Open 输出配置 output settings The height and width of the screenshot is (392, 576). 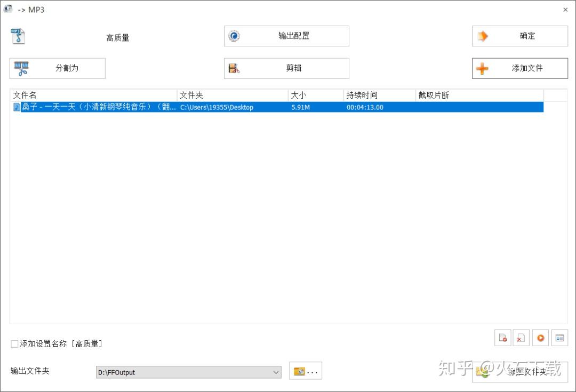tap(286, 36)
